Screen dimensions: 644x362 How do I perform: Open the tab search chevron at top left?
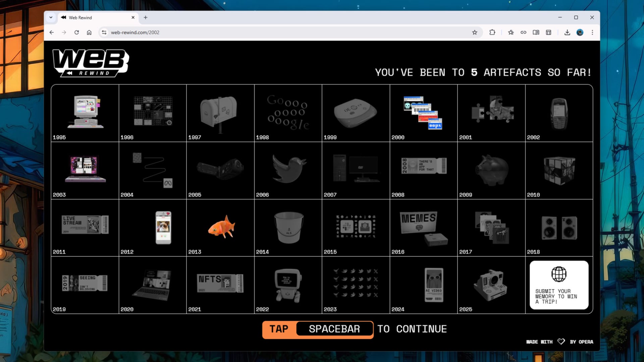(51, 17)
